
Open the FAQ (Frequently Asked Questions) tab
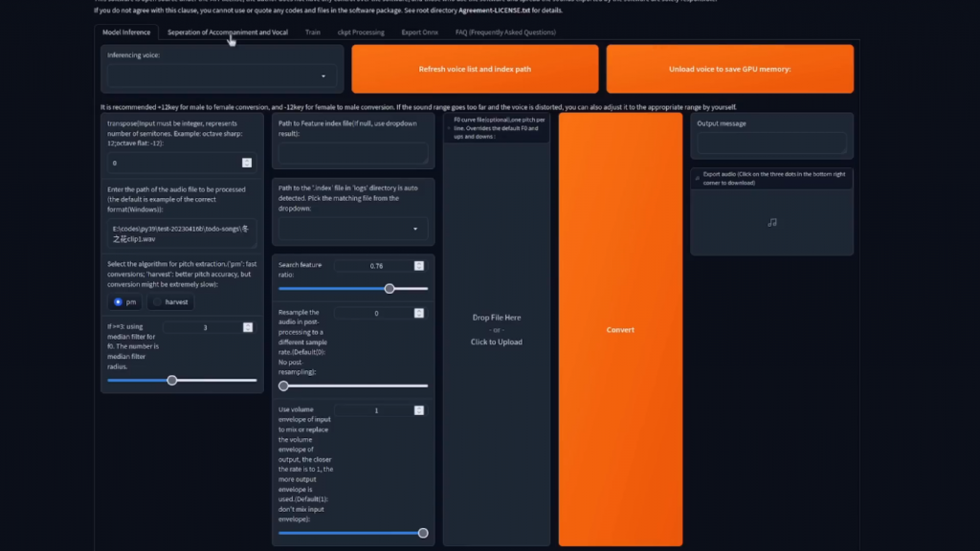coord(505,32)
